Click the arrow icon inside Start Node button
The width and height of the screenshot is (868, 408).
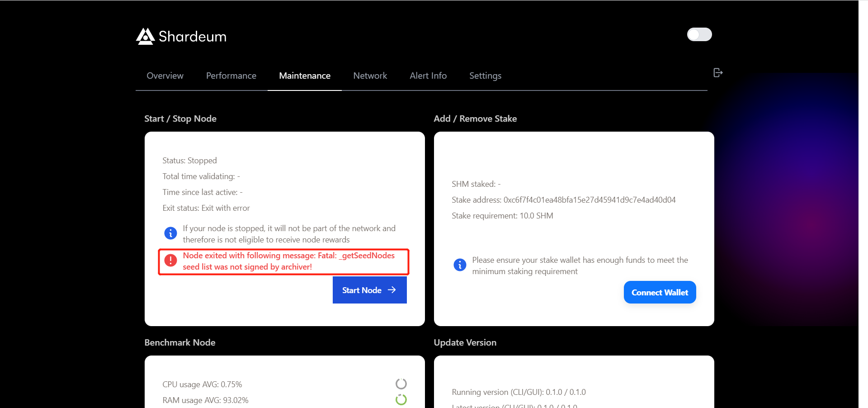click(x=392, y=290)
